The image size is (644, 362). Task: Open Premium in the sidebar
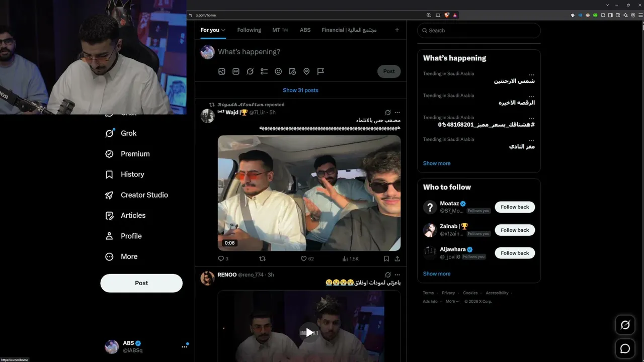click(127, 154)
